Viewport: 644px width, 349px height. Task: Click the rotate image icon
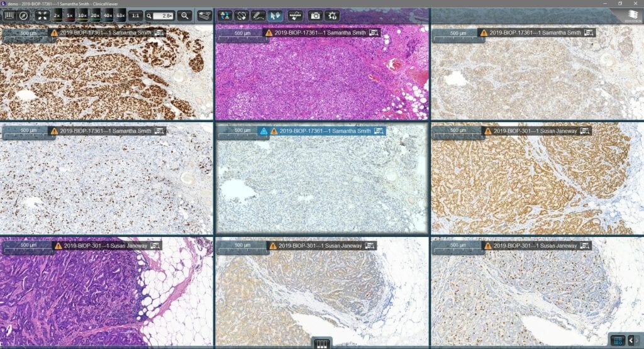(x=241, y=16)
